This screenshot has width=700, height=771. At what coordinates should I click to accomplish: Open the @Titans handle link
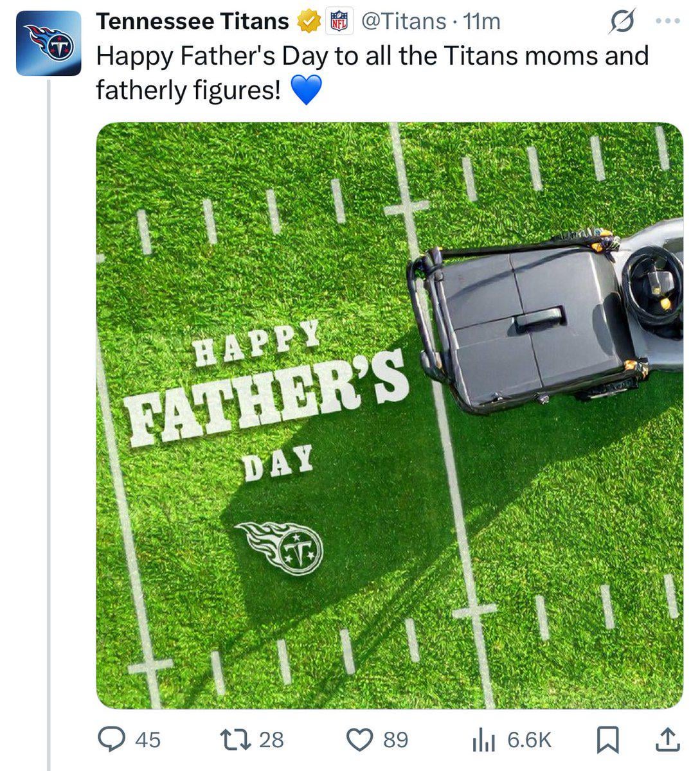[x=404, y=22]
